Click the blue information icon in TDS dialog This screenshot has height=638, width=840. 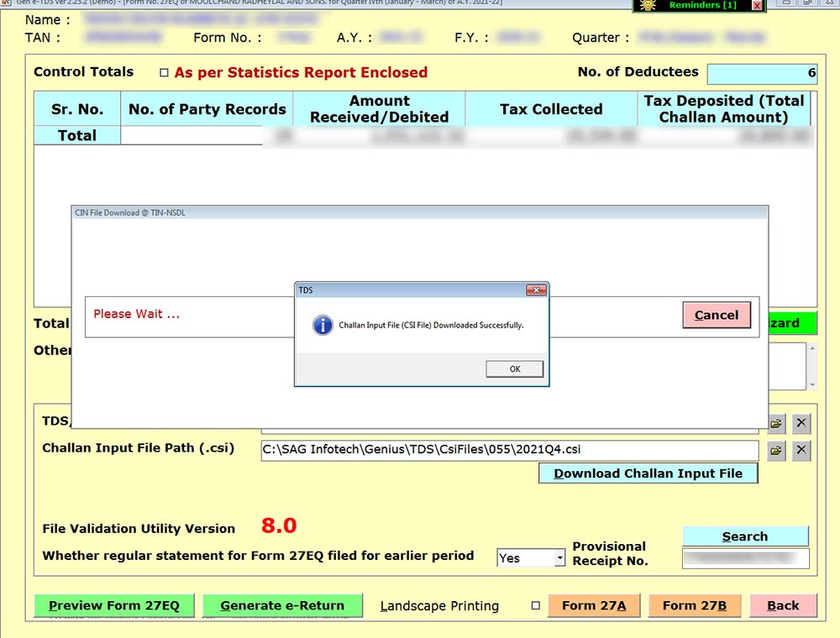tap(323, 325)
